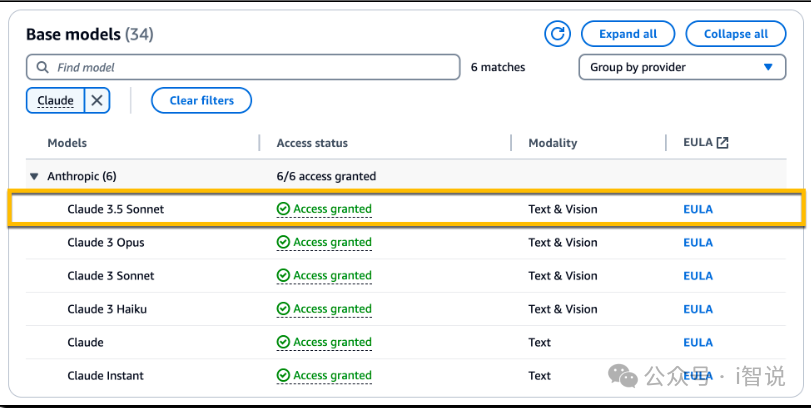Collapse the Anthropic provider group
The width and height of the screenshot is (811, 408).
coord(34,177)
